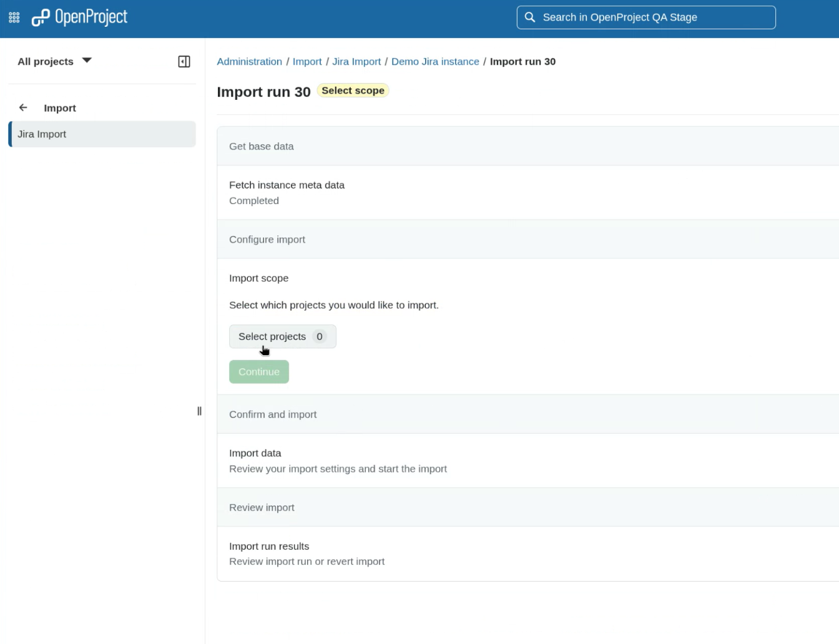Navigate to Administration via breadcrumb
This screenshot has height=644, width=839.
[249, 61]
